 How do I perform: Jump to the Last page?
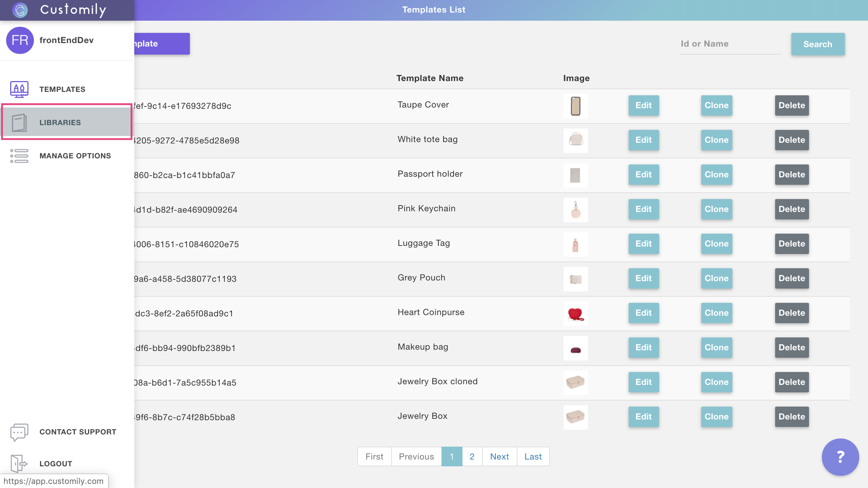(533, 456)
